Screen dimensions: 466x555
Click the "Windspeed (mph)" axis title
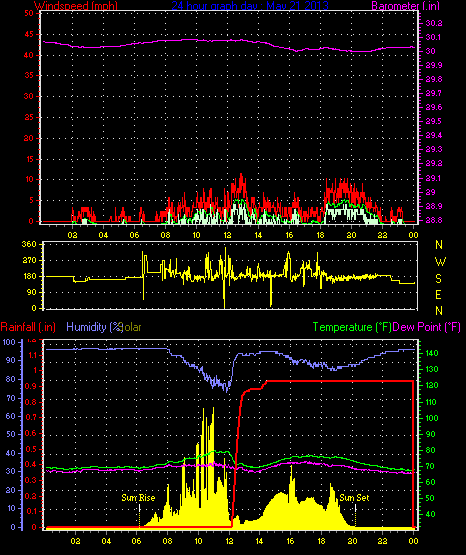click(x=76, y=6)
